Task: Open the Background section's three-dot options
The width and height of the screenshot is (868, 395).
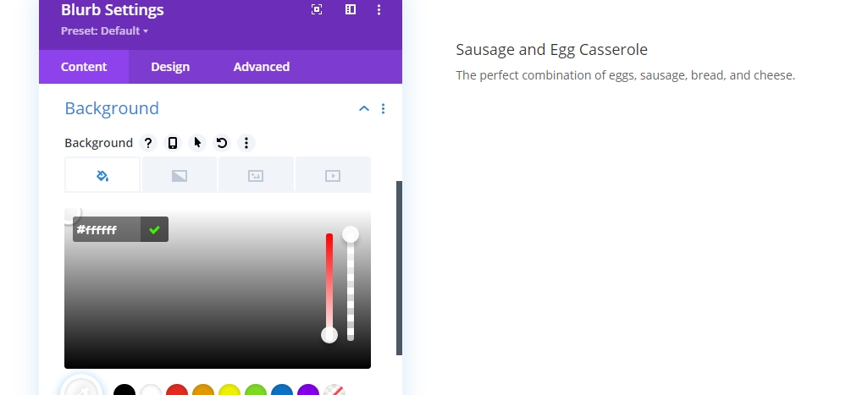Action: point(383,108)
